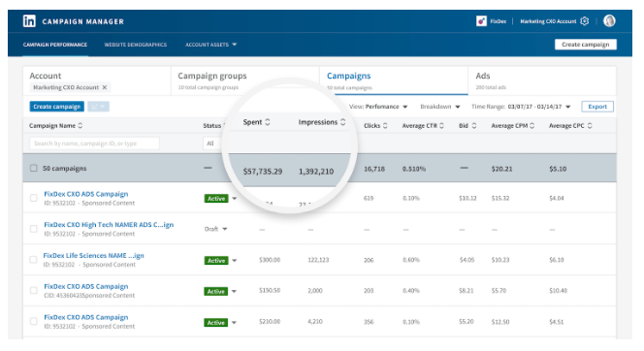Check the FixDex CXO High Tech NAMER row

34,229
